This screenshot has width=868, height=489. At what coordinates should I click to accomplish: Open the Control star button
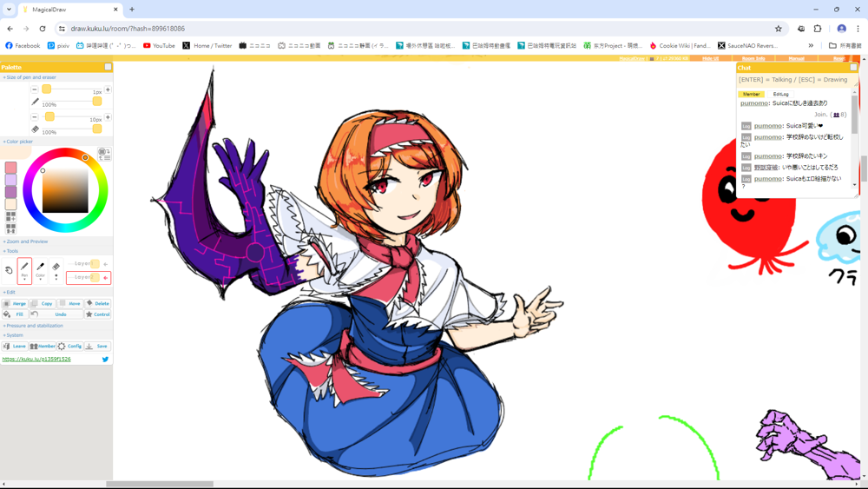point(98,314)
